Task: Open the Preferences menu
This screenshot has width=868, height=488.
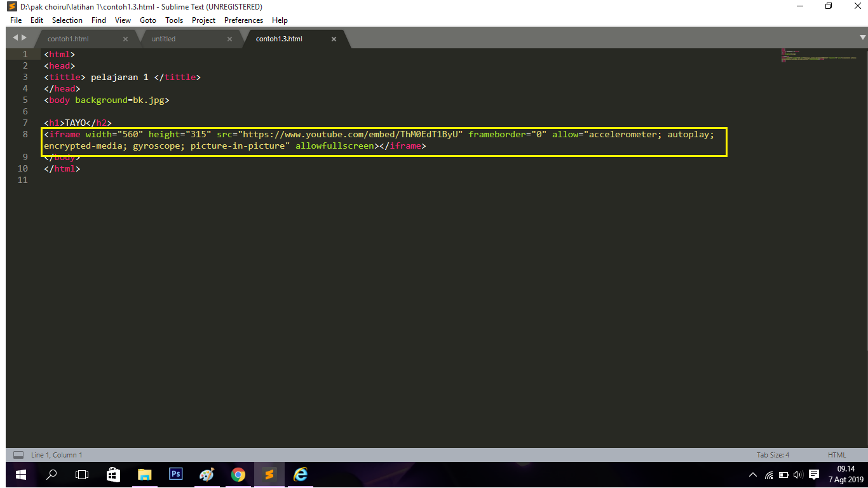Action: pos(243,20)
